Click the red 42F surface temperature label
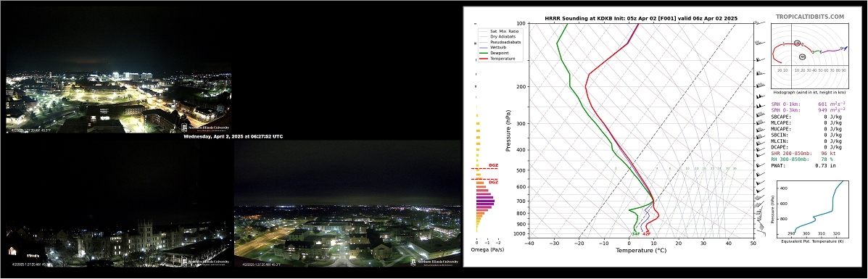This screenshot has height=279, width=868. click(646, 234)
